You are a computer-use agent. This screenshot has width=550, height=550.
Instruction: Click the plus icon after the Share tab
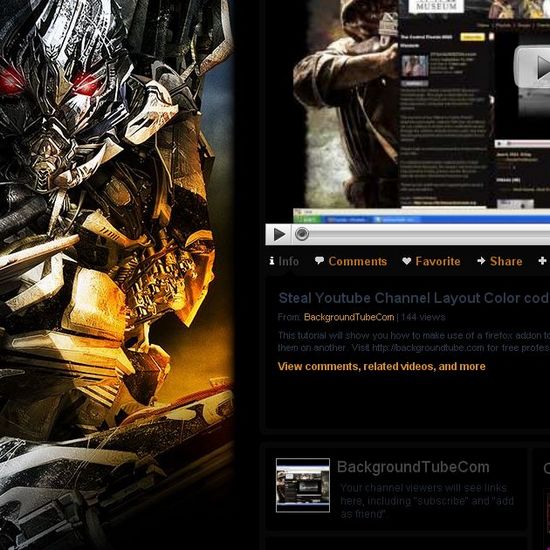542,261
